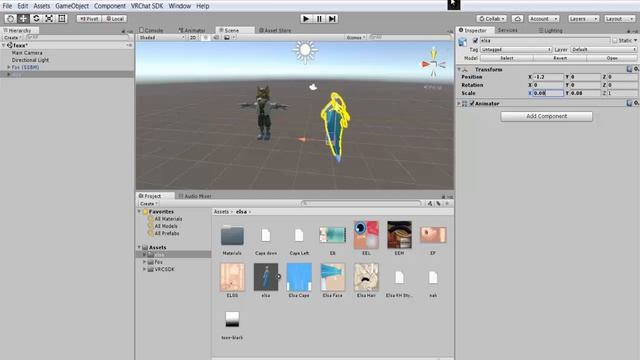Open the Static options dropdown arrow

point(636,40)
